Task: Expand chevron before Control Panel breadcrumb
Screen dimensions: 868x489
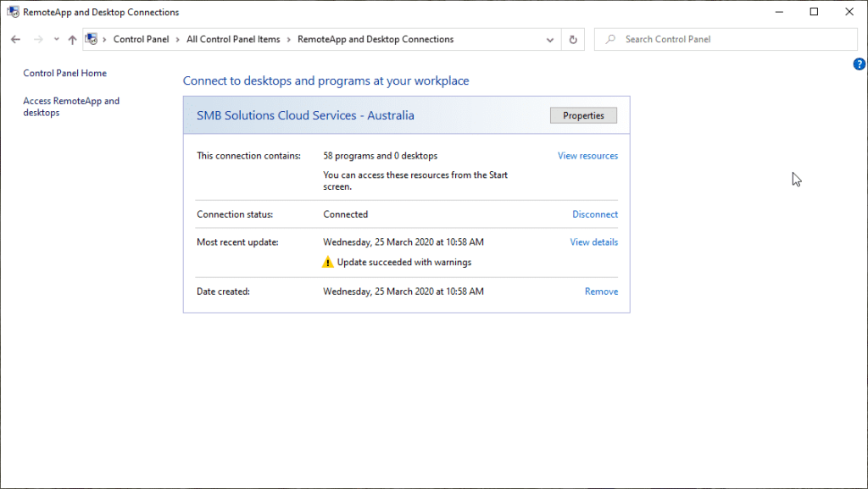Action: pyautogui.click(x=104, y=40)
